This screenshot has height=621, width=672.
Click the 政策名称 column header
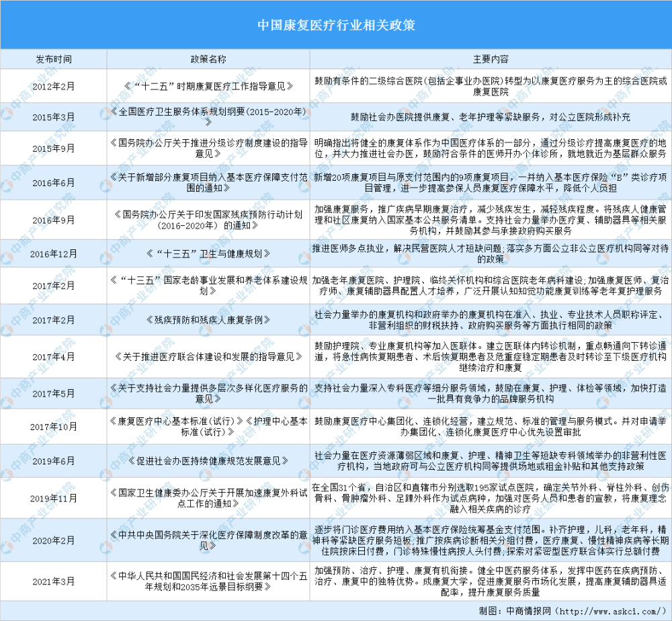[208, 60]
